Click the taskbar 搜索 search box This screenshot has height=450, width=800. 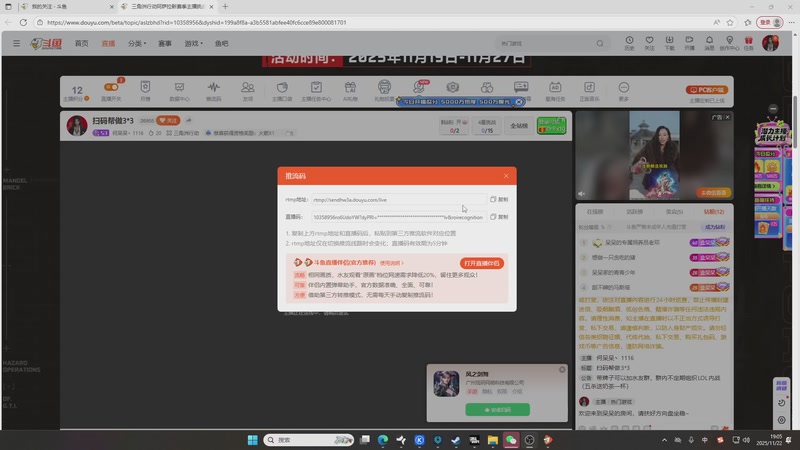pyautogui.click(x=309, y=440)
